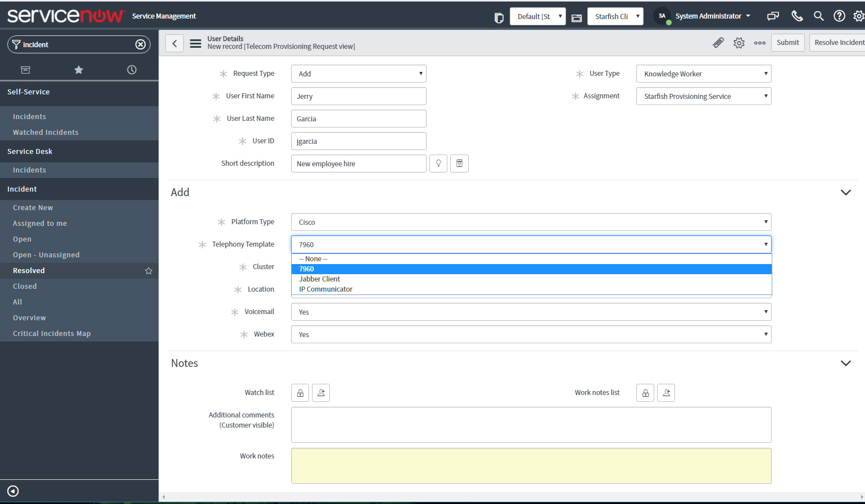Click the Resolve Incident button
The image size is (865, 504).
[837, 43]
